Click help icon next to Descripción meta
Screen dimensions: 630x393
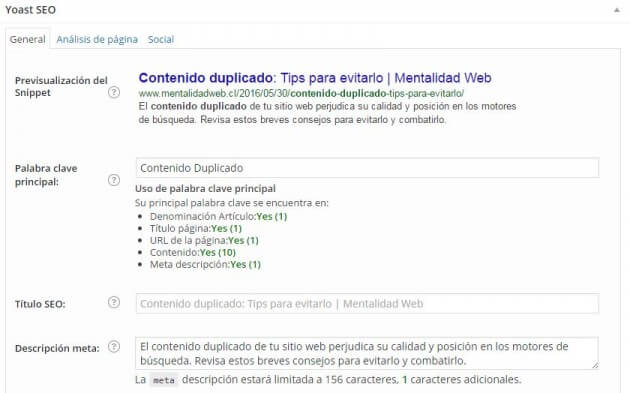pyautogui.click(x=114, y=346)
